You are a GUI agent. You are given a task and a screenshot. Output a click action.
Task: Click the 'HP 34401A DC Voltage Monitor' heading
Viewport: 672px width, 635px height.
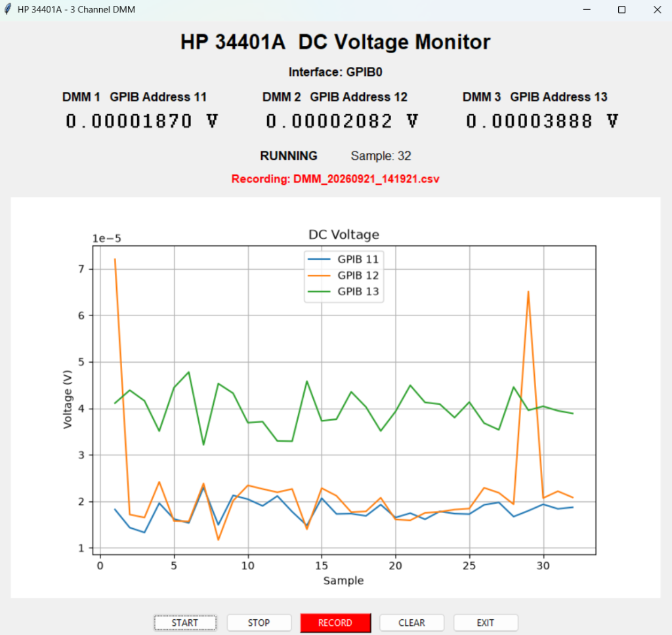click(335, 42)
